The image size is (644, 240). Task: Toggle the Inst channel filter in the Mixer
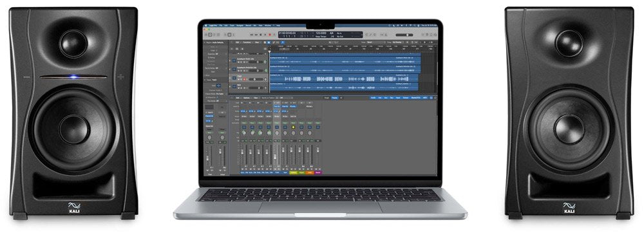click(x=380, y=98)
